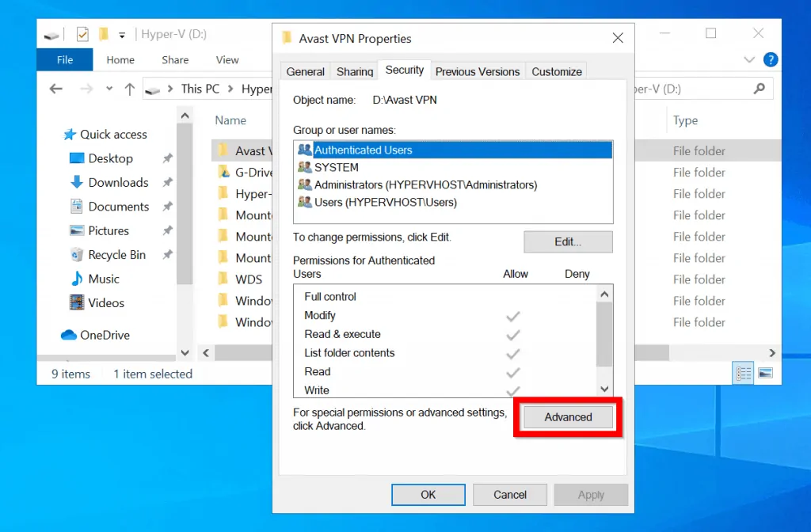The height and width of the screenshot is (532, 811).
Task: Toggle the Allow checkbox for Full control
Action: click(513, 297)
